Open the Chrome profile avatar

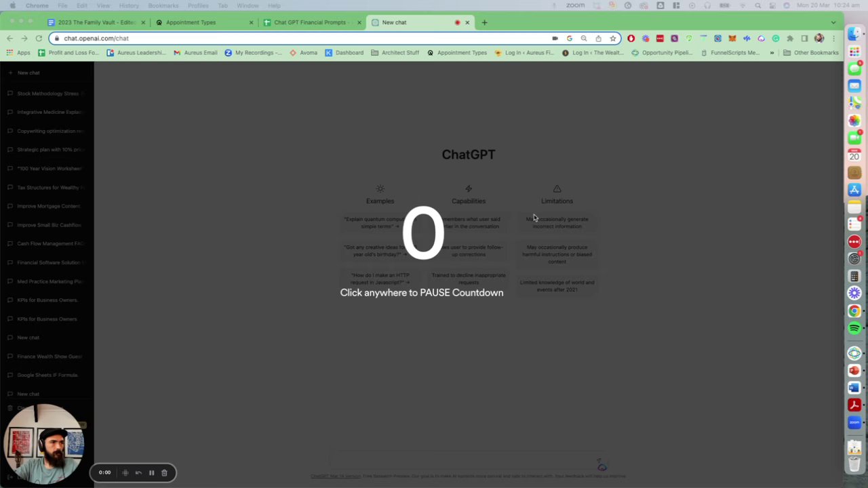click(x=819, y=38)
